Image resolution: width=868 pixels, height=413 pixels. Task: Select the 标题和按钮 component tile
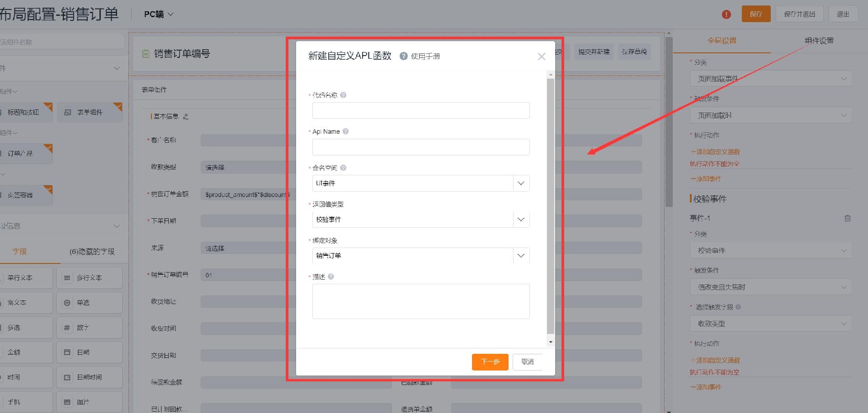26,112
